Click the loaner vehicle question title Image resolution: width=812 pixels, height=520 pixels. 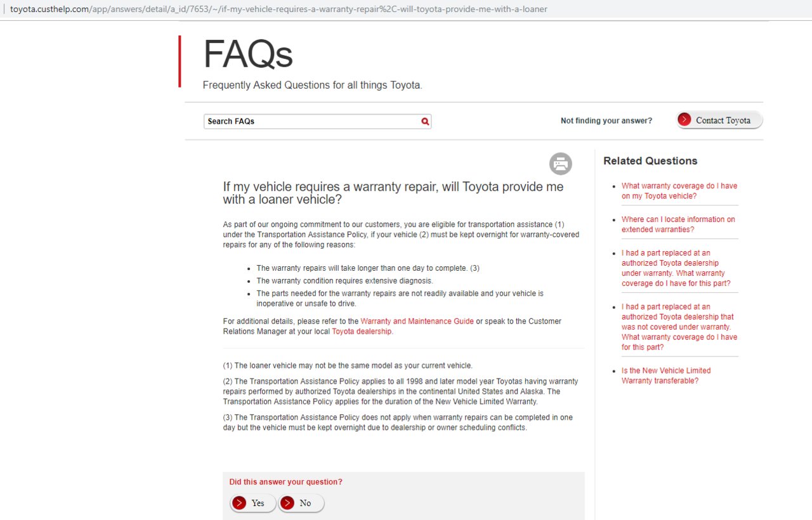point(393,193)
